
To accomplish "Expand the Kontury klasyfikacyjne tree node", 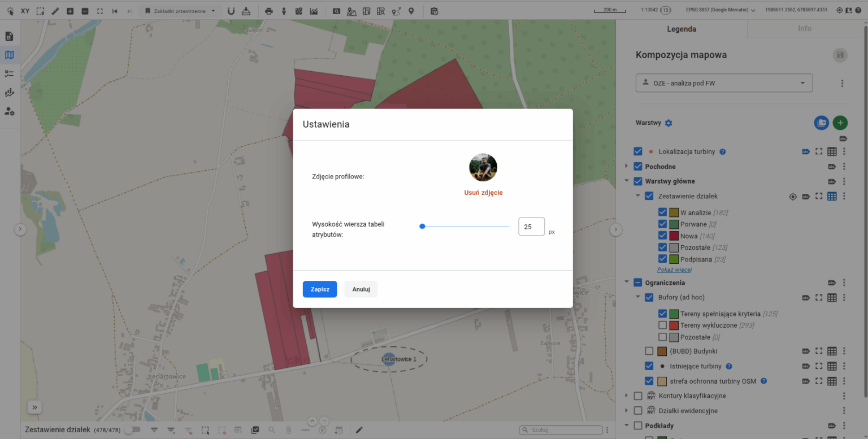I will click(627, 396).
